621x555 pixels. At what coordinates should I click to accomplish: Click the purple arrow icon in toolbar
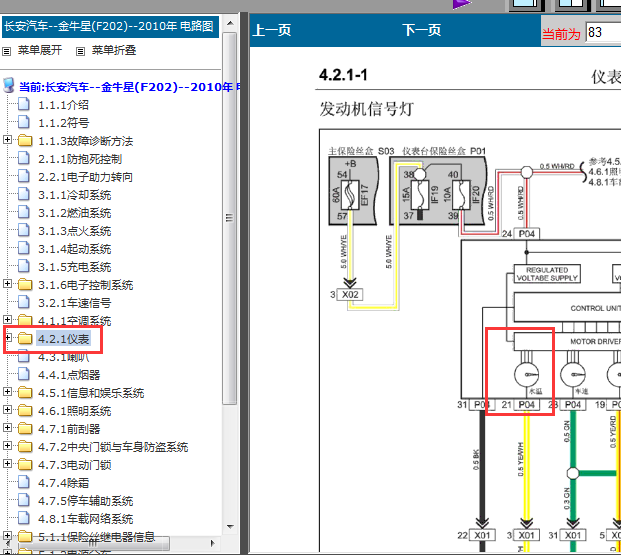(x=462, y=4)
